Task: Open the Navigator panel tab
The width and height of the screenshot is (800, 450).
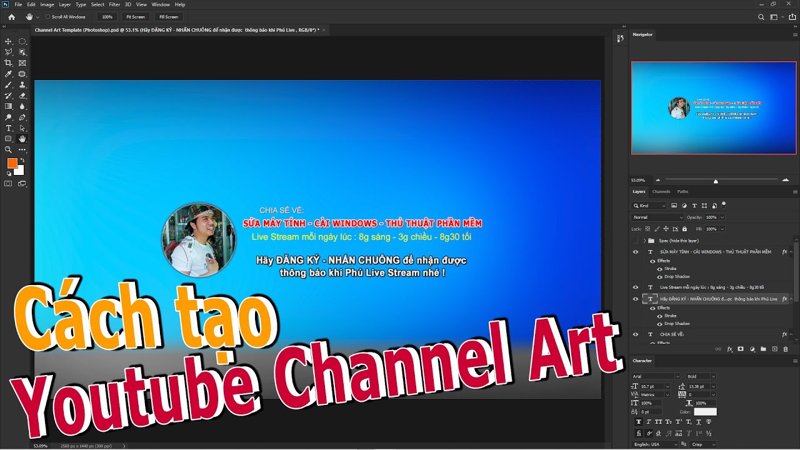Action: coord(642,35)
